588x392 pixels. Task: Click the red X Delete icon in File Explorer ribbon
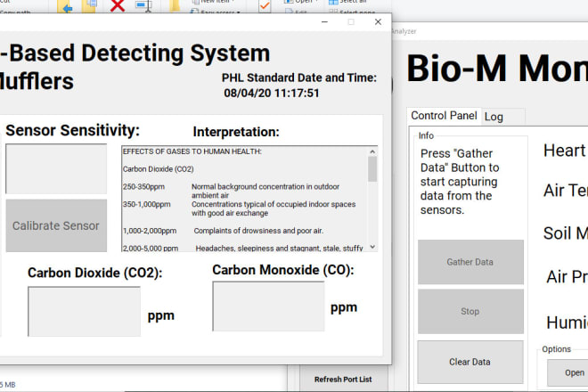pyautogui.click(x=118, y=6)
